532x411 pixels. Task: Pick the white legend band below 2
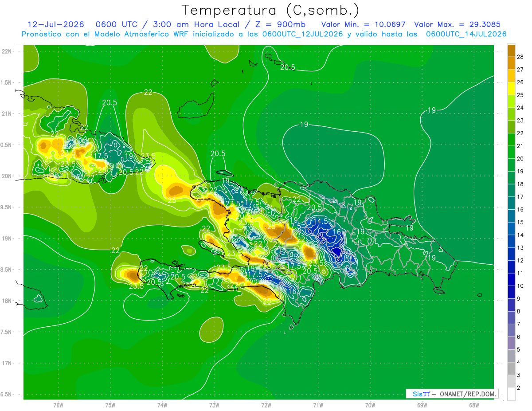(511, 394)
